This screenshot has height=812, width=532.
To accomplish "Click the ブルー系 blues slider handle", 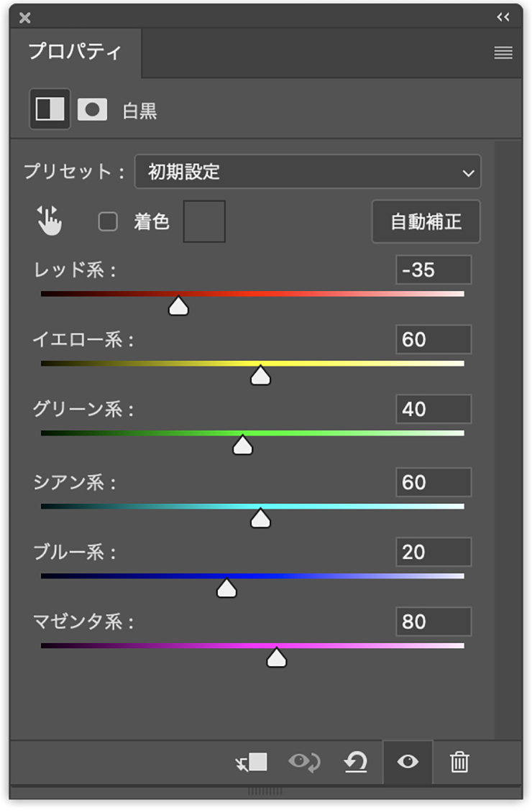I will 226,589.
